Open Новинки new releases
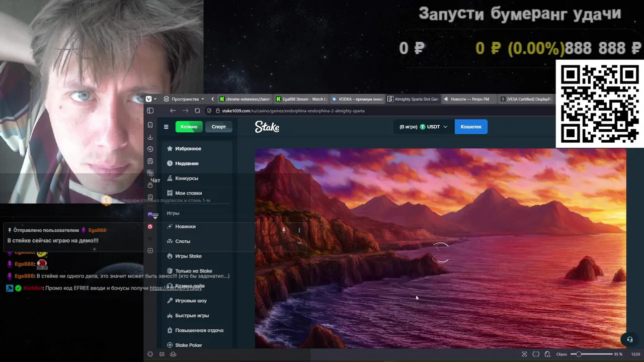Image resolution: width=644 pixels, height=362 pixels. pyautogui.click(x=181, y=227)
